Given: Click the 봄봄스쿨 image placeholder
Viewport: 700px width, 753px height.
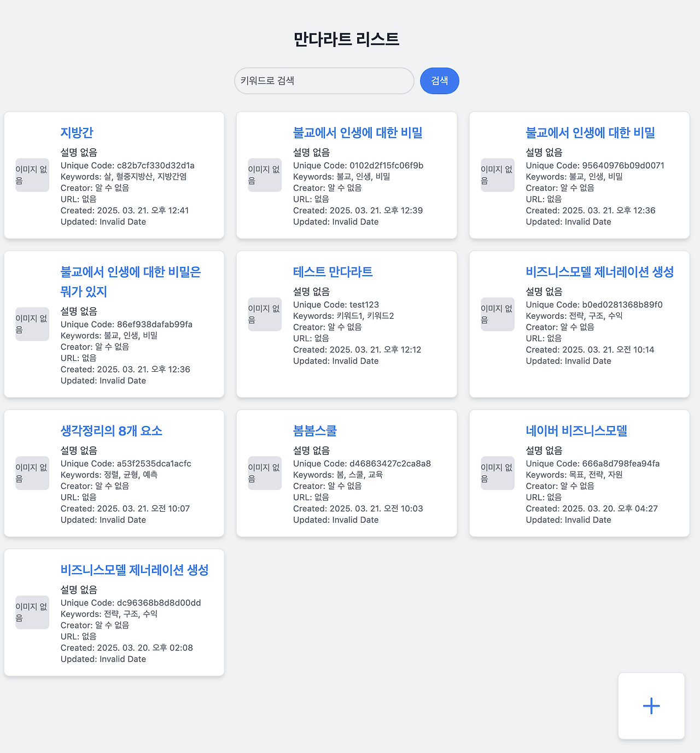Looking at the screenshot, I should coord(265,473).
